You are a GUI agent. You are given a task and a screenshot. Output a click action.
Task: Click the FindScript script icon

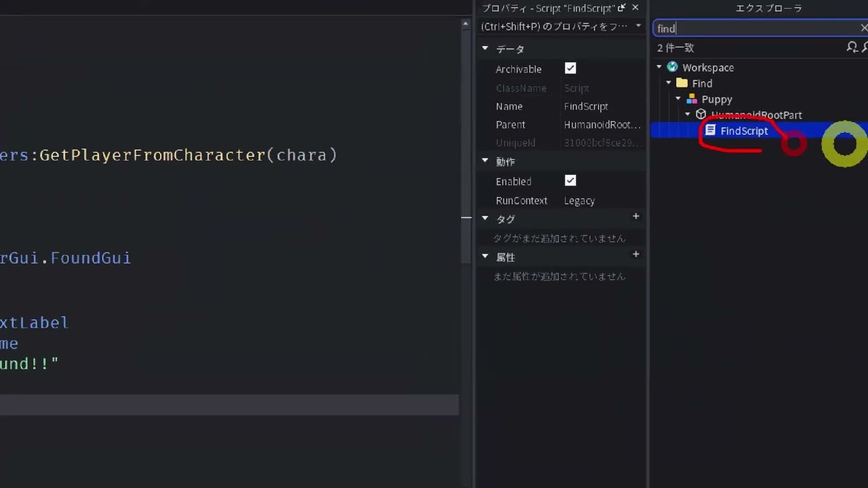point(711,130)
